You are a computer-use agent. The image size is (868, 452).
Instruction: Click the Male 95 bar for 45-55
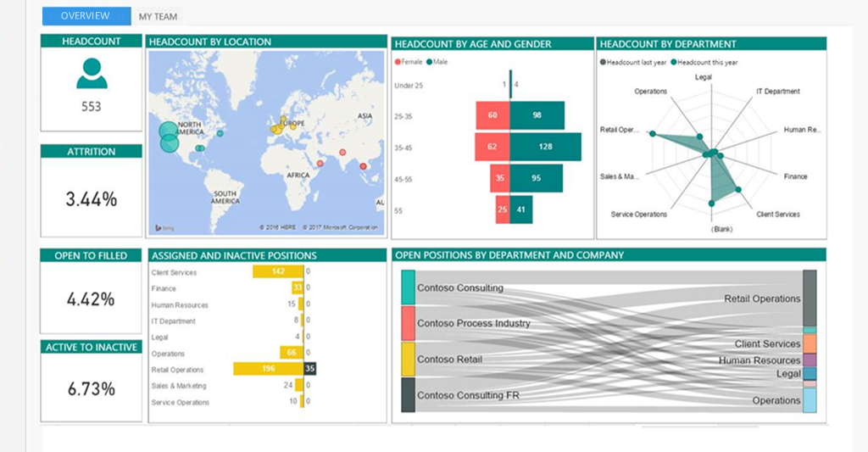click(537, 178)
